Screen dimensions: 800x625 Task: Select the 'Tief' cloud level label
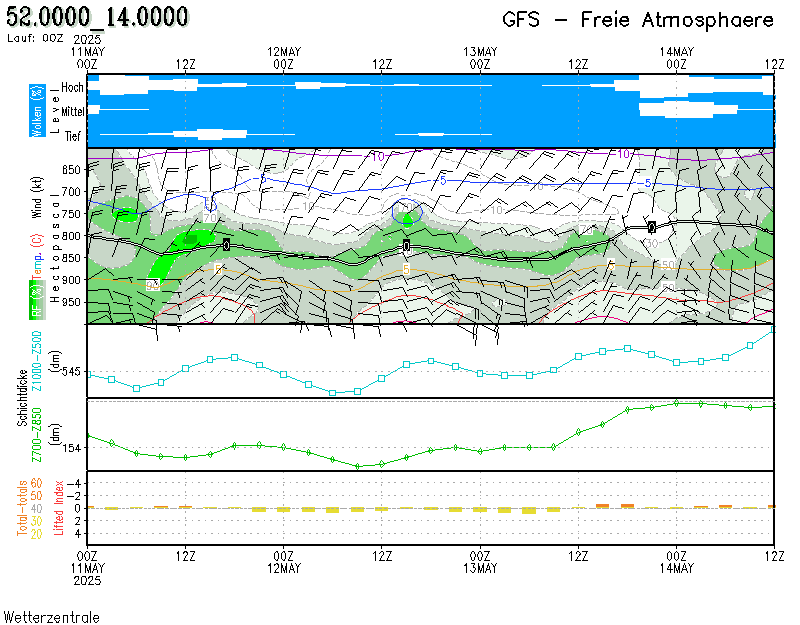(72, 136)
